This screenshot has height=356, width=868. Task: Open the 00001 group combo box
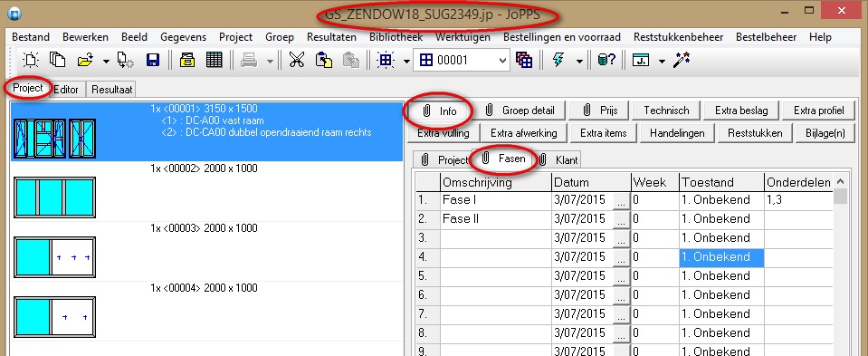tap(463, 60)
